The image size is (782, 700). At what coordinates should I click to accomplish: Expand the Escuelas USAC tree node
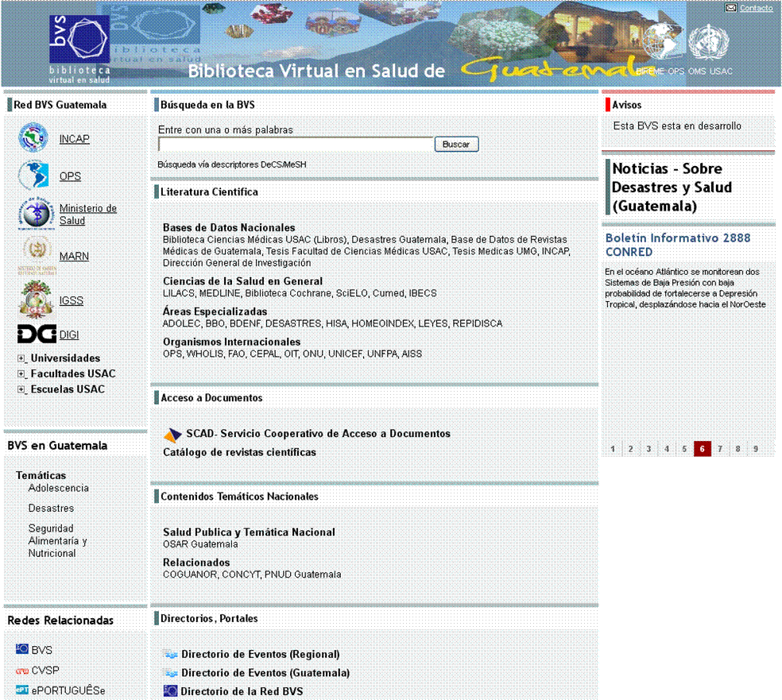click(x=21, y=389)
